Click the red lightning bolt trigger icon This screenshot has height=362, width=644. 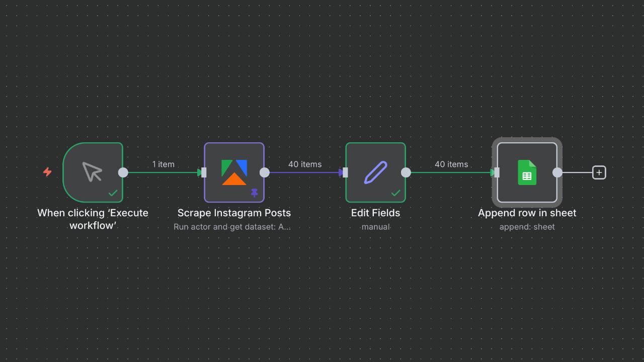(47, 172)
